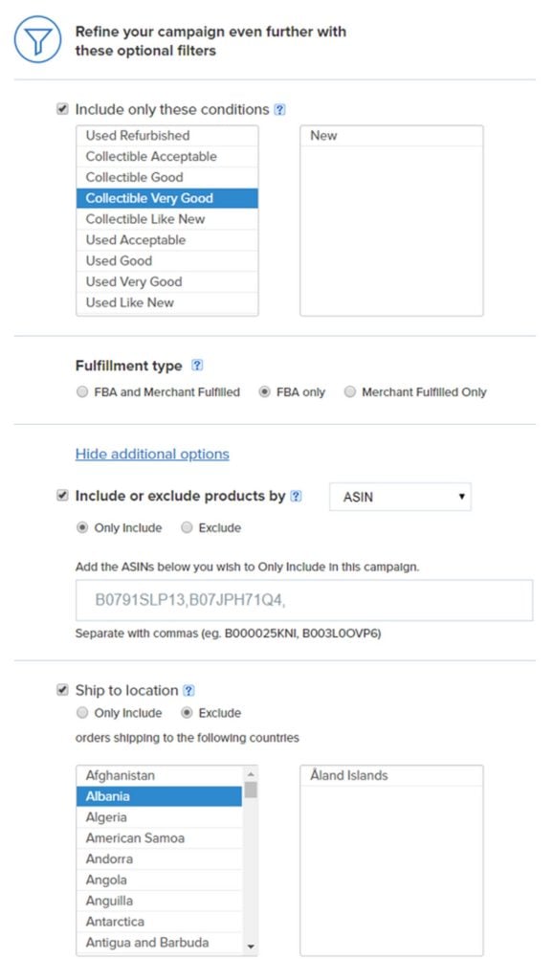Click the country list scroll-down arrow
Image resolution: width=553 pixels, height=980 pixels.
251,947
